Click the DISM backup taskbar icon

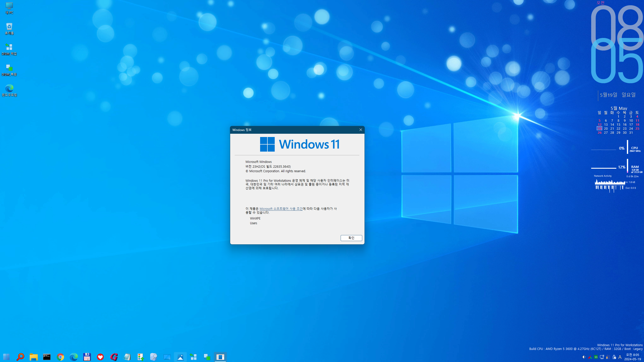point(193,357)
